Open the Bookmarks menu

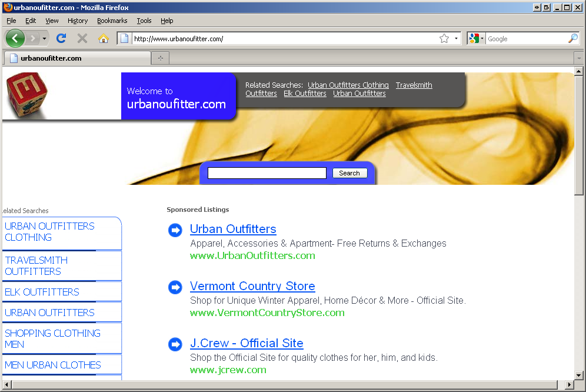112,21
